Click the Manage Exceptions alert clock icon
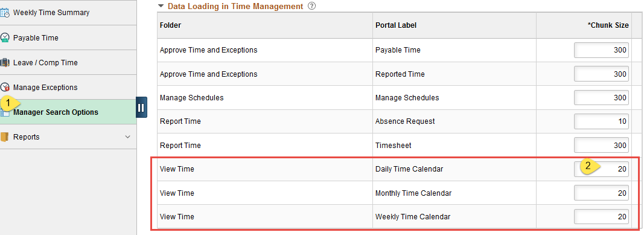 pos(4,88)
